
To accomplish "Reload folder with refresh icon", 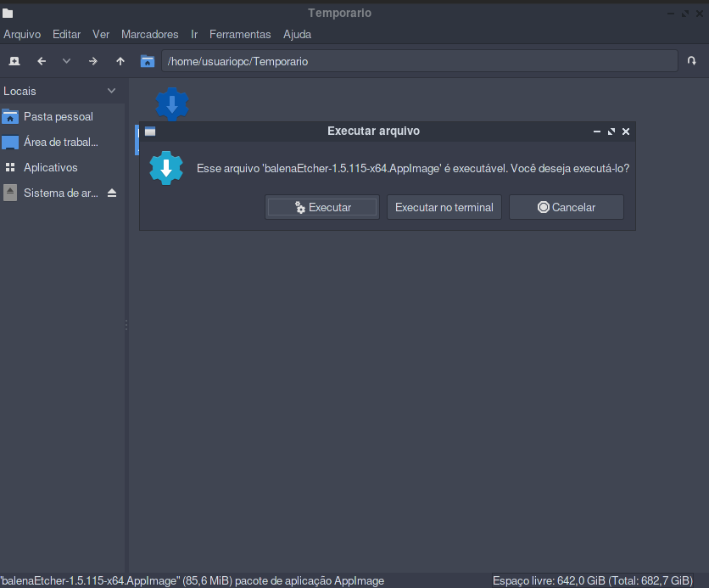I will point(691,61).
